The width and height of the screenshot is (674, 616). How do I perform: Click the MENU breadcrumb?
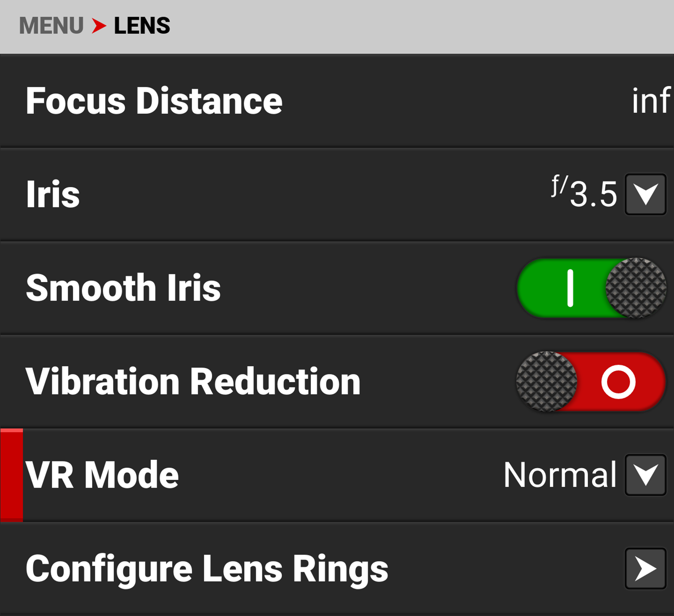[51, 26]
